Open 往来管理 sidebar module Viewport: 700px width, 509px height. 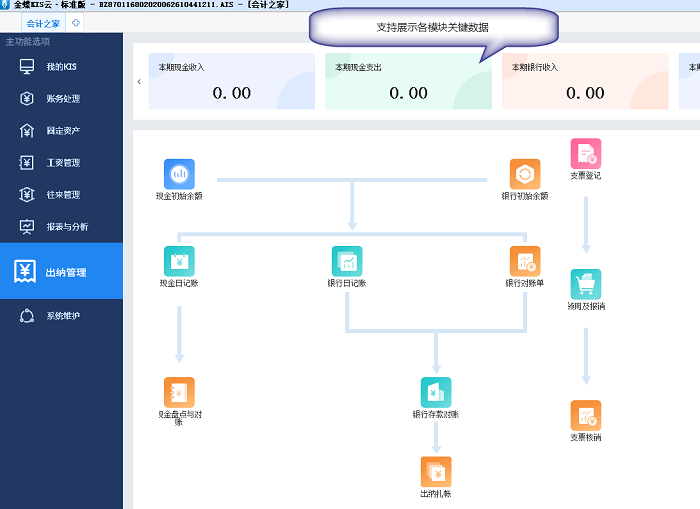point(62,195)
